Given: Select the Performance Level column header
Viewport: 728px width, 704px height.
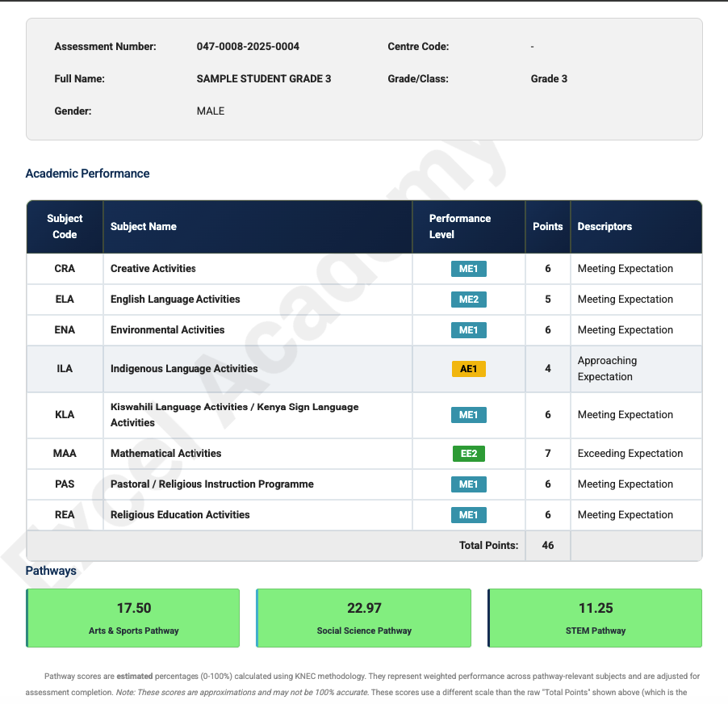Looking at the screenshot, I should pyautogui.click(x=460, y=227).
